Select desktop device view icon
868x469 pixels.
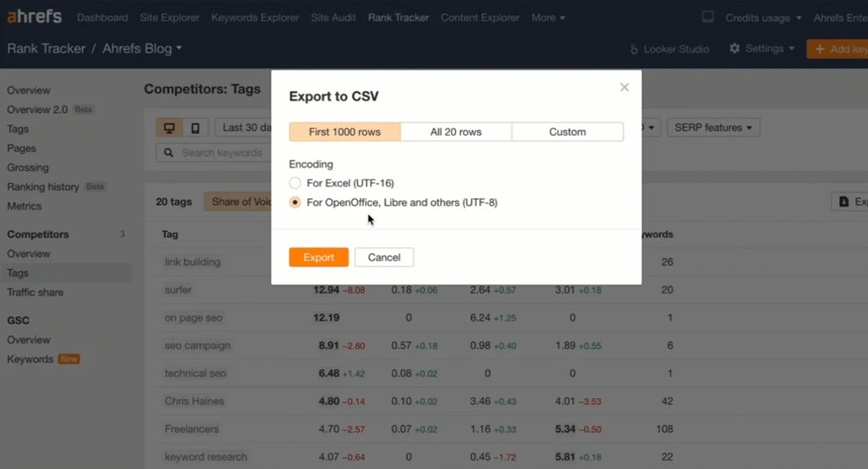pos(170,127)
